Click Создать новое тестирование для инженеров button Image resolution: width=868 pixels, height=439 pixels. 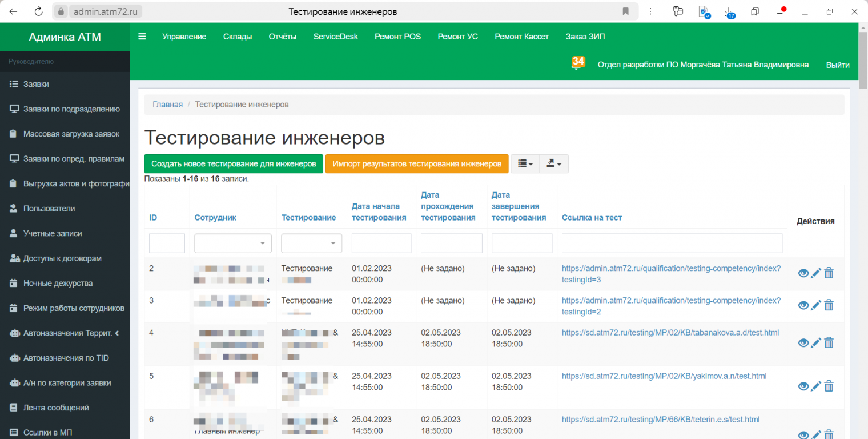pyautogui.click(x=234, y=164)
